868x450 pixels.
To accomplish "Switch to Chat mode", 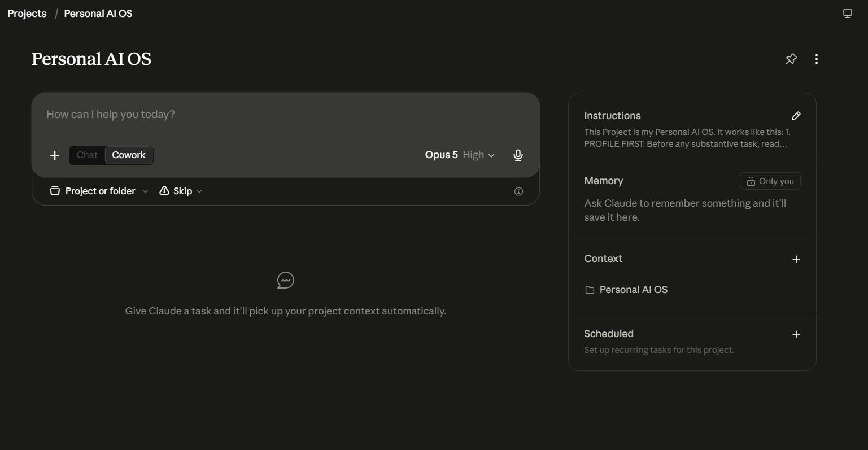I will pos(87,155).
